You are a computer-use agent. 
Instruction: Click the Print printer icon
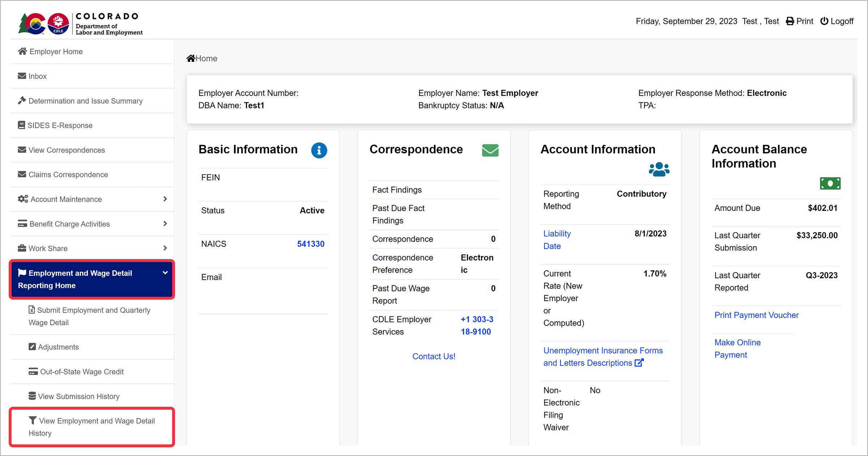(790, 21)
